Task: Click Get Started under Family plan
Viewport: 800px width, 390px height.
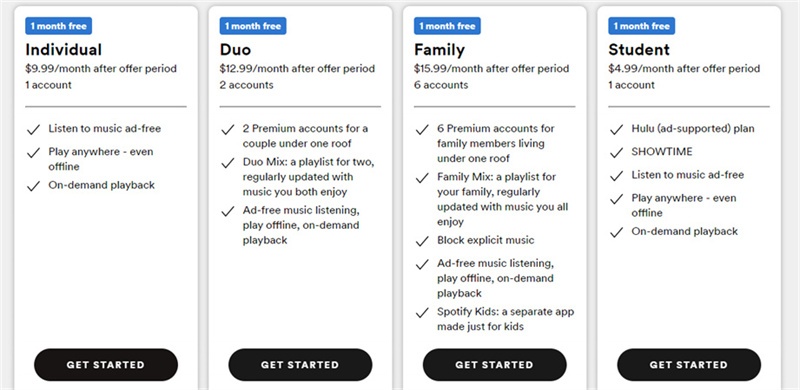Action: tap(494, 364)
